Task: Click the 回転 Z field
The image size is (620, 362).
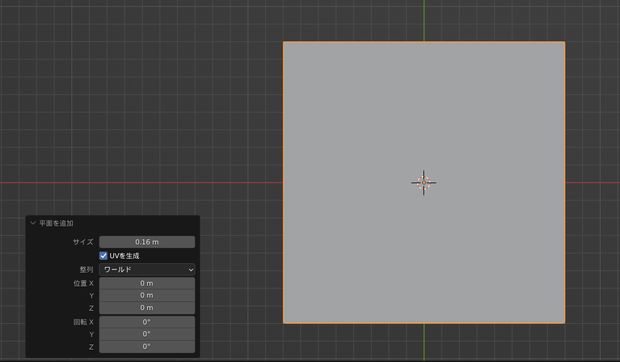Action: 147,347
